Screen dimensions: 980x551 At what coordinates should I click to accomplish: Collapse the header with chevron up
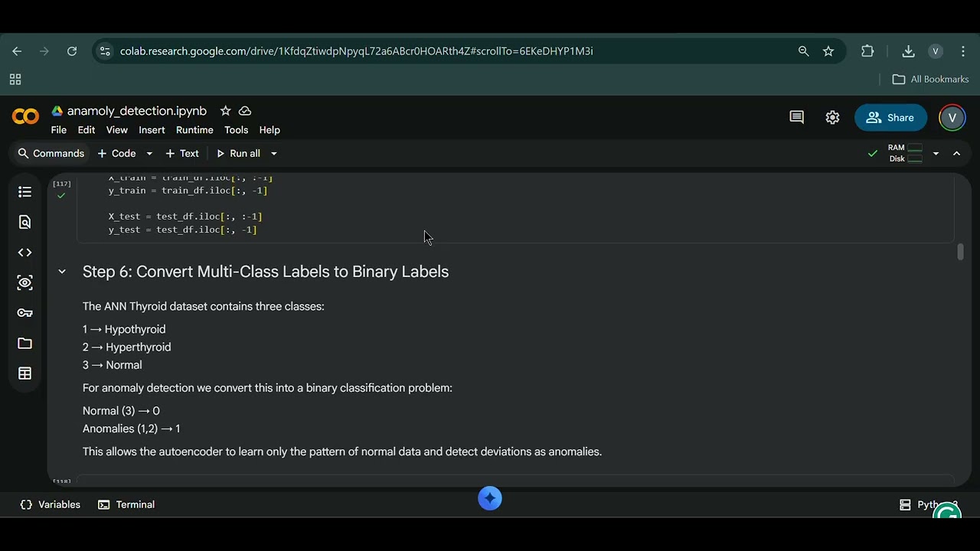[956, 154]
